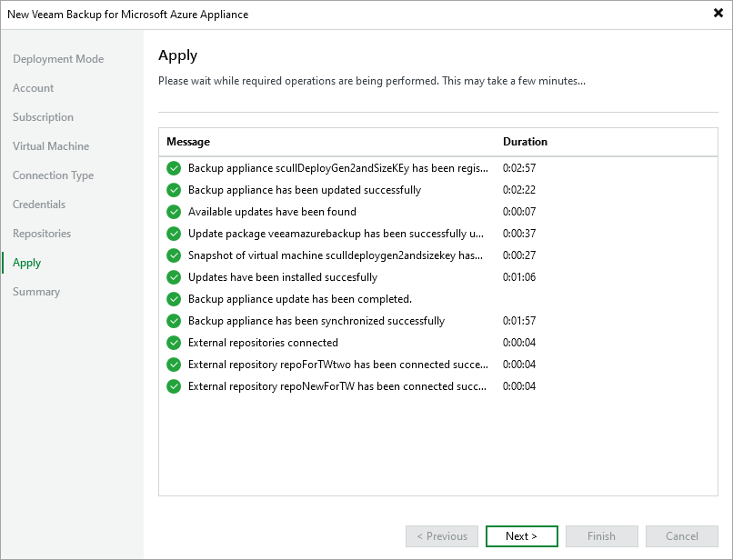Image resolution: width=733 pixels, height=560 pixels.
Task: Click the Duration column header
Action: click(525, 142)
